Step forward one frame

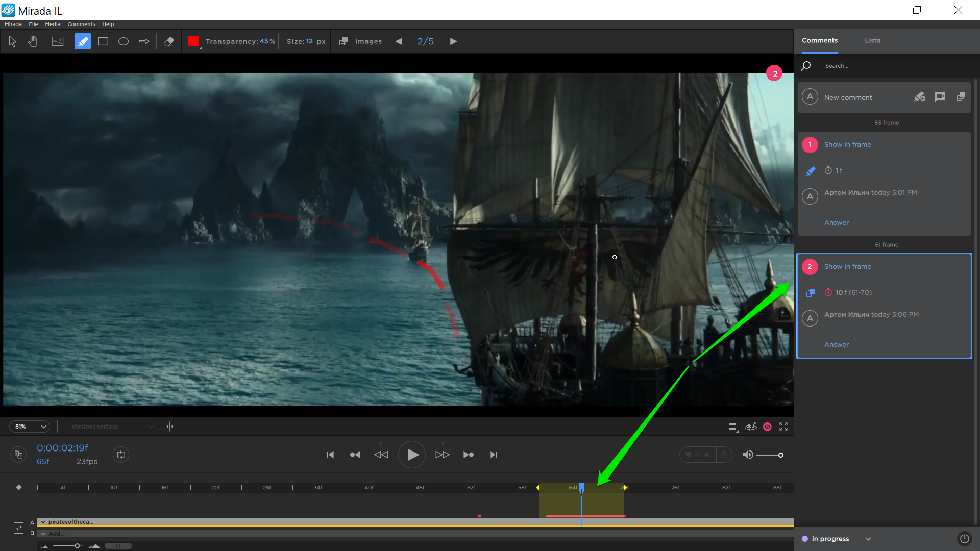443,455
